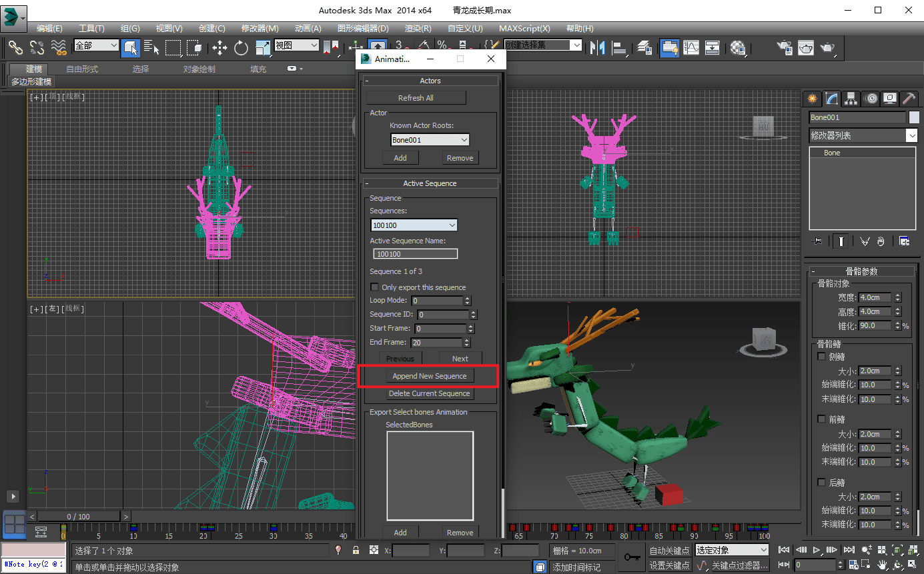Viewport: 924px width, 574px height.
Task: Activate the Rotate tool in the toolbar
Action: pos(241,47)
